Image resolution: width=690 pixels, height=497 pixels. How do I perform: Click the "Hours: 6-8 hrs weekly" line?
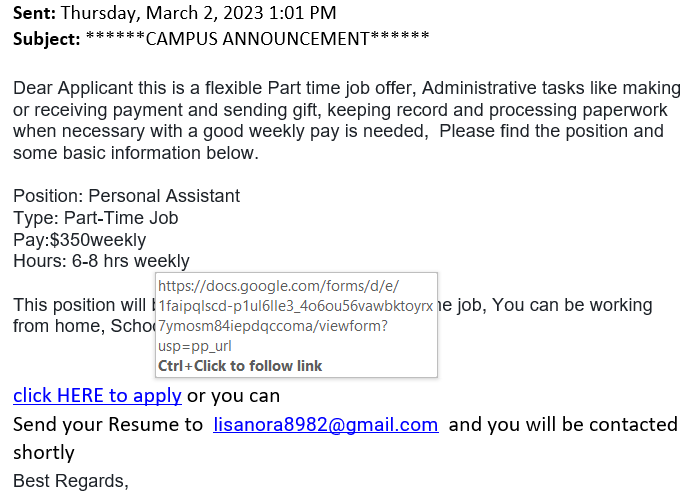pyautogui.click(x=102, y=261)
